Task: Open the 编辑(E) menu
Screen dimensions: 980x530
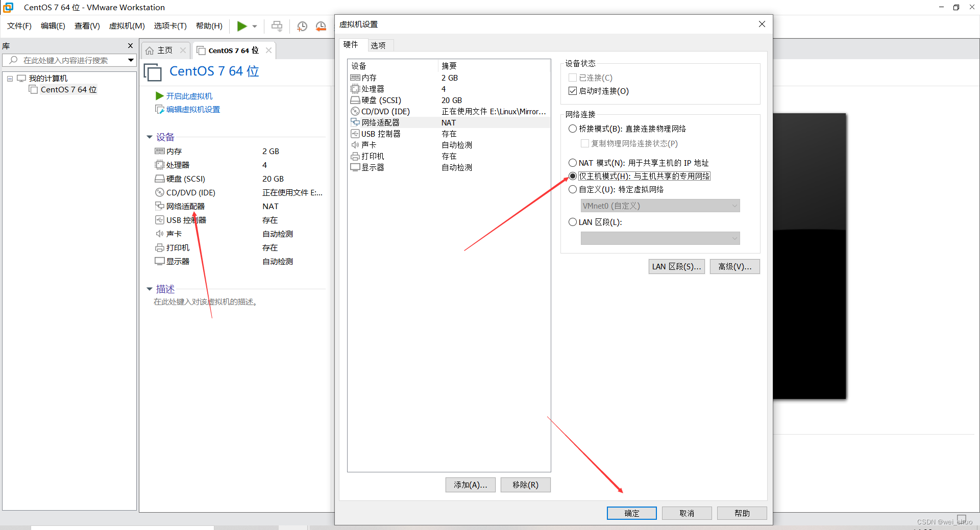Action: click(53, 26)
